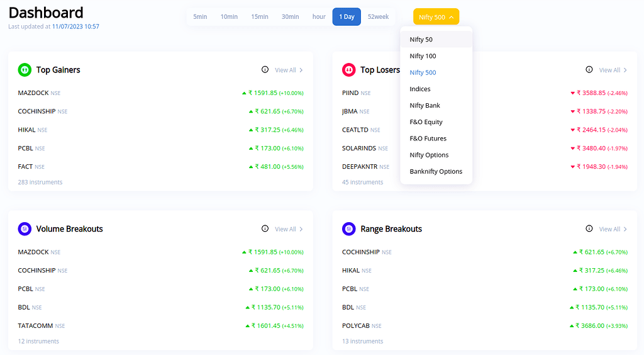Select the 15min timeframe

click(x=260, y=17)
